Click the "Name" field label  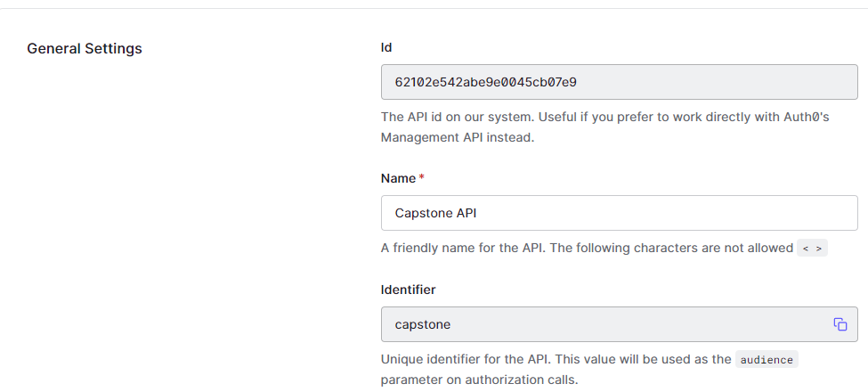[x=398, y=178]
